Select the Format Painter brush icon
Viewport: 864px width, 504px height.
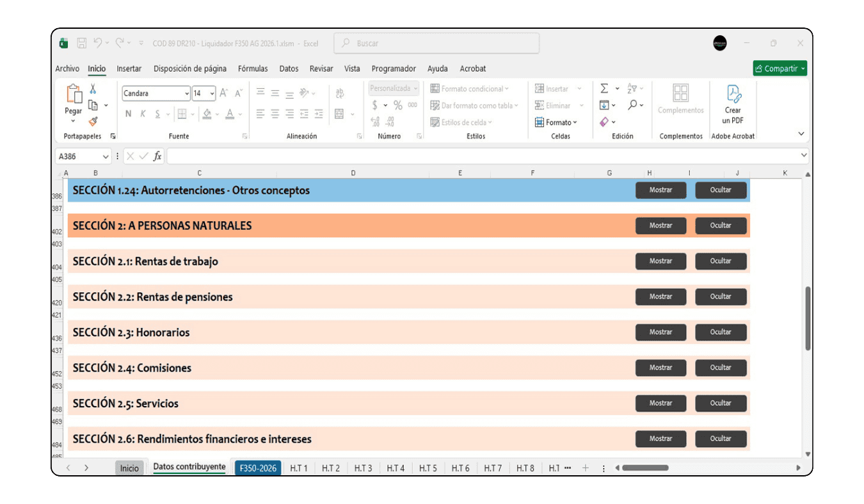(x=93, y=122)
